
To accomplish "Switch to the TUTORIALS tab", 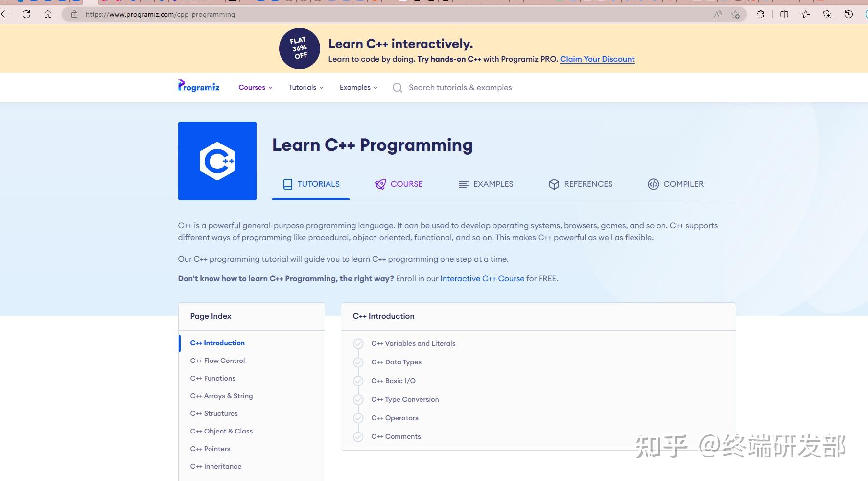I will 311,184.
